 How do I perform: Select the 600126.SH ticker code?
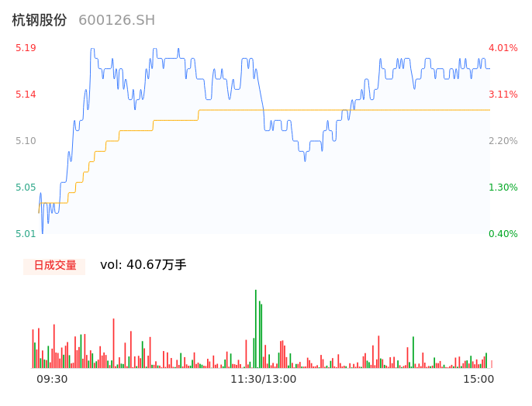116,20
